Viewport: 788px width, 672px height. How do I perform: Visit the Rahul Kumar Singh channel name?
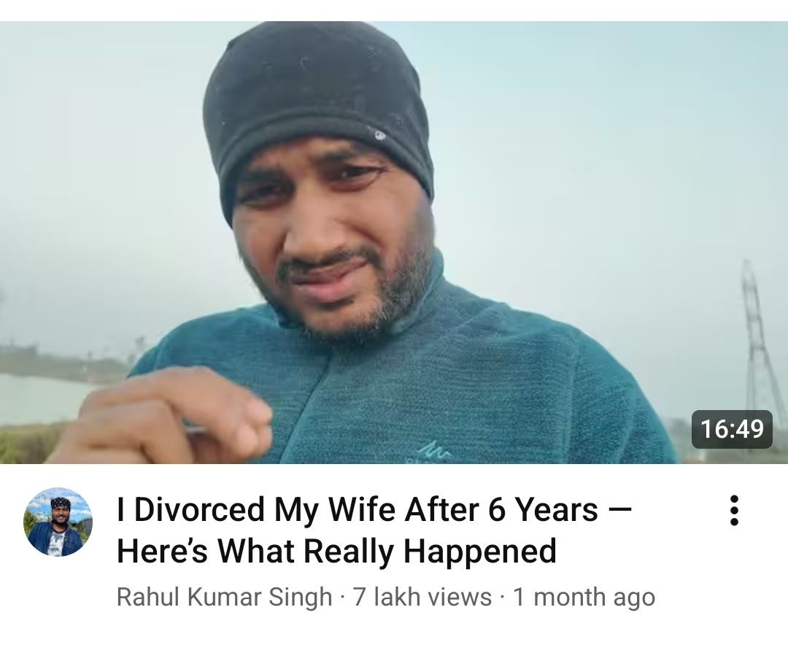(224, 597)
